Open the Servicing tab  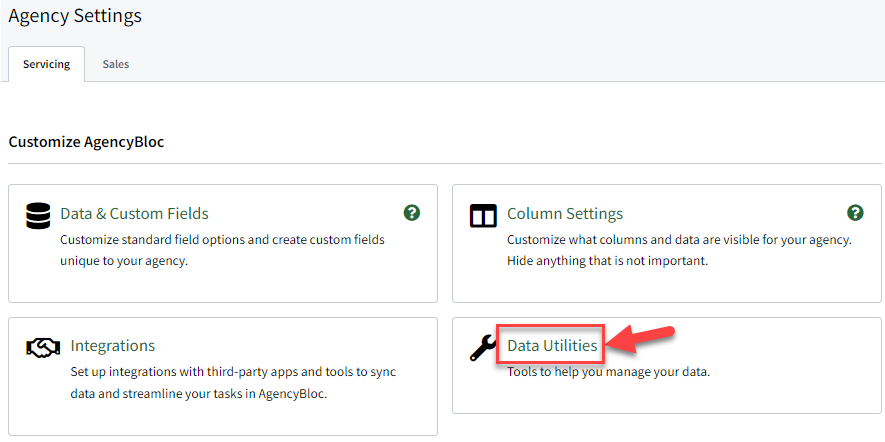46,64
